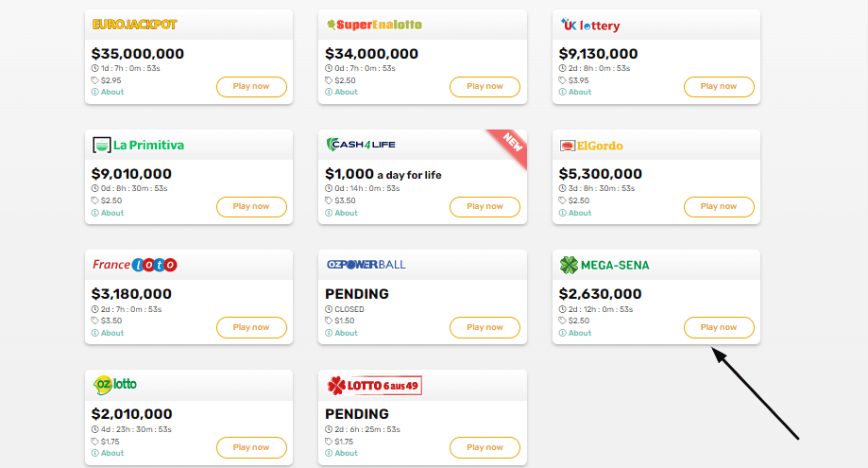Screen dimensions: 868x468
Task: Click the SuperEnalotto logo
Action: click(374, 25)
